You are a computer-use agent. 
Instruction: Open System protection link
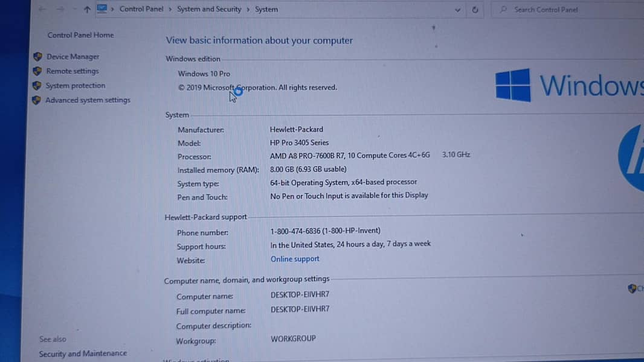coord(75,85)
